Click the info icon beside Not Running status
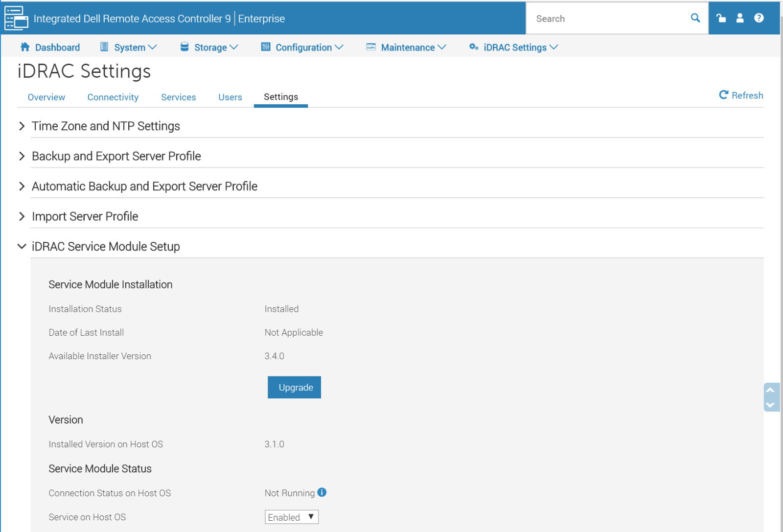This screenshot has width=783, height=532. coord(322,492)
